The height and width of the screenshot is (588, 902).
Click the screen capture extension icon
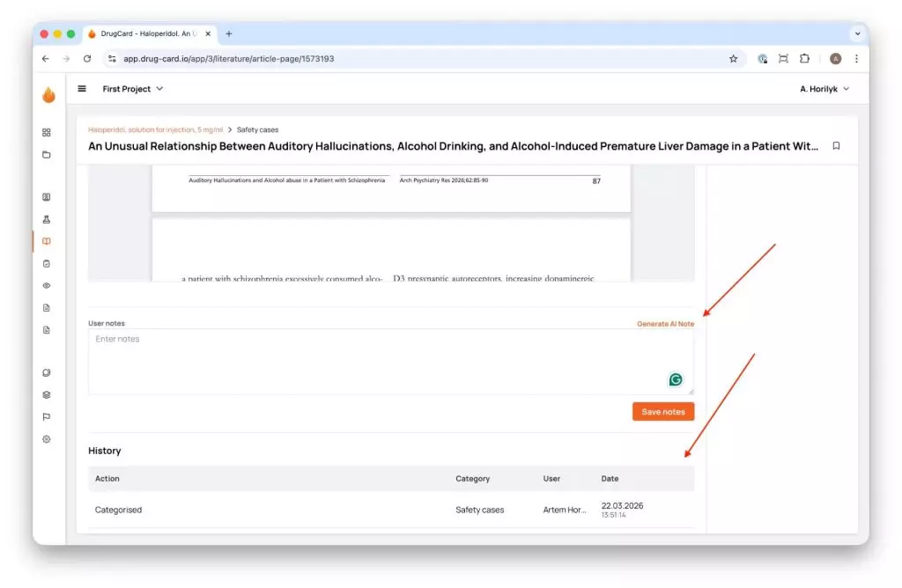783,59
